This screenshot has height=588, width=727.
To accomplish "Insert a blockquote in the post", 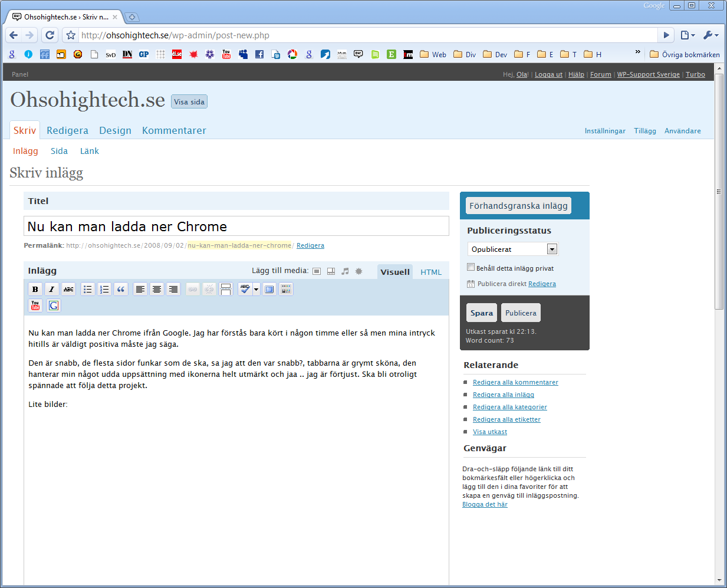I will pyautogui.click(x=121, y=289).
